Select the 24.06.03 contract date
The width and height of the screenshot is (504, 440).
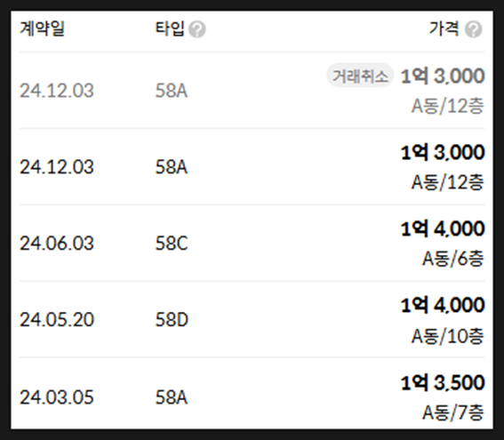click(x=57, y=244)
